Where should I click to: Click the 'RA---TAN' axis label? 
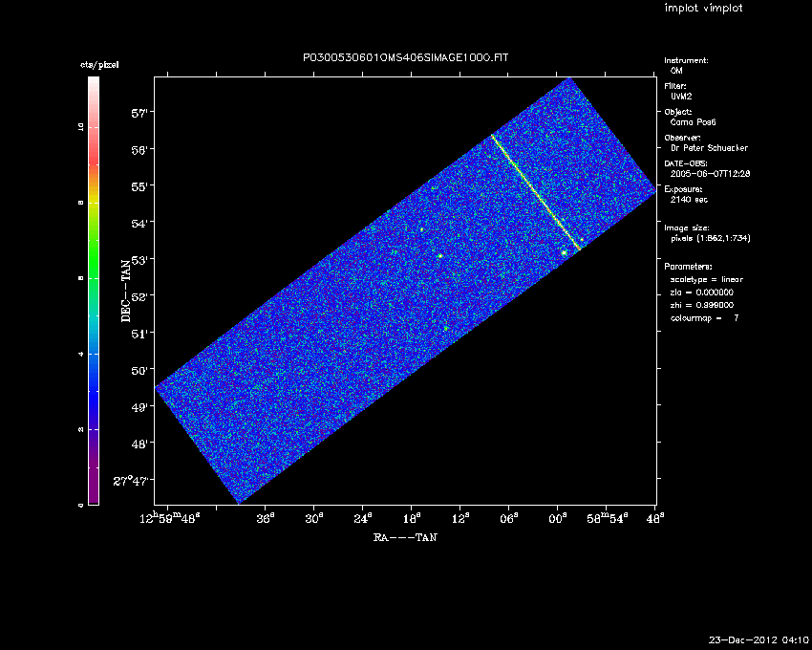pyautogui.click(x=405, y=537)
